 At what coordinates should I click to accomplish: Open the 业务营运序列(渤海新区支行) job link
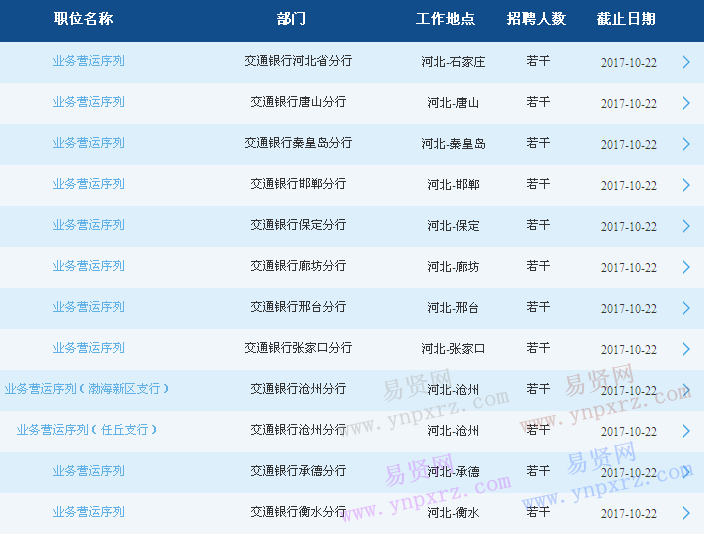(87, 389)
